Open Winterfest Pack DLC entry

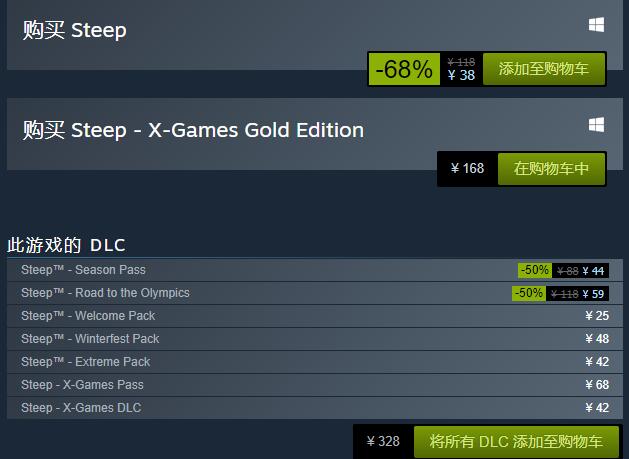click(90, 339)
